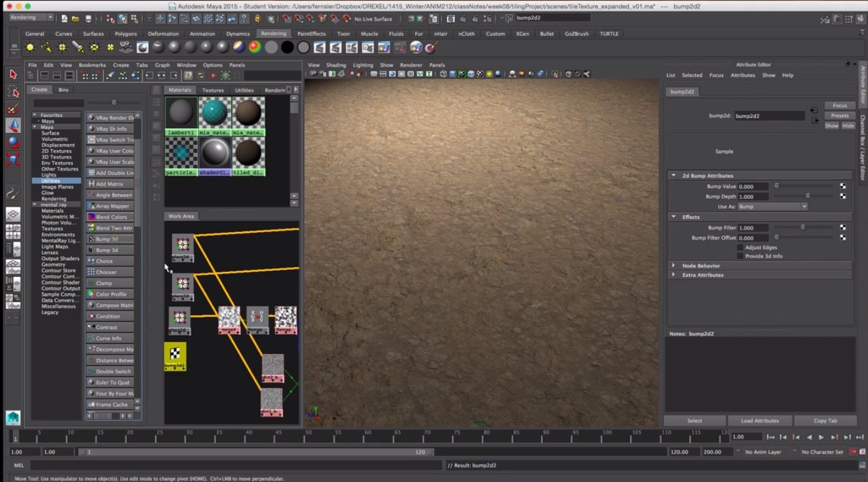Create a point light from the Rendering shelf
Screen dimensions: 868x482
[62, 47]
